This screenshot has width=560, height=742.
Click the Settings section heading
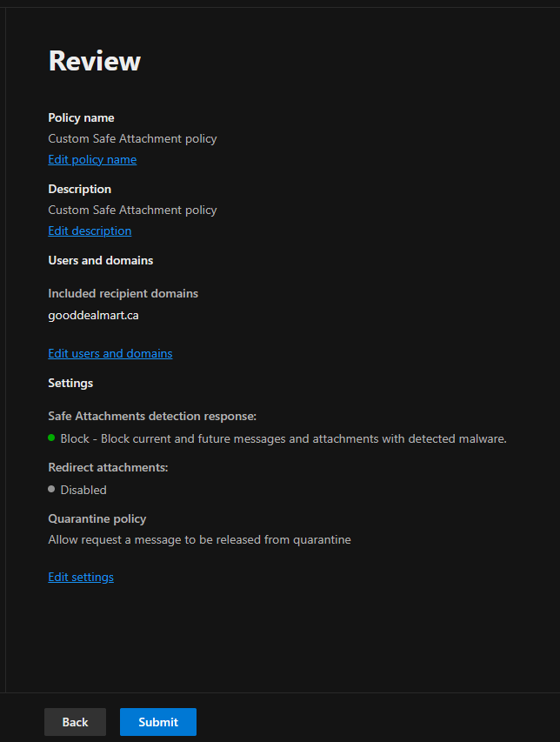coord(70,384)
